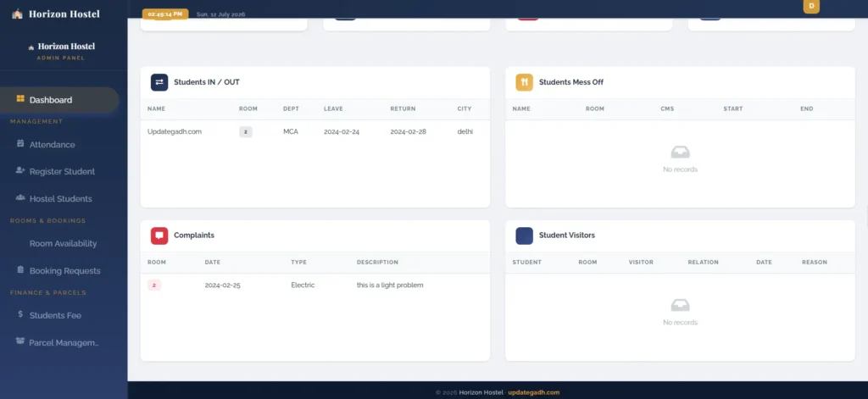Click the MCA department cell
The image size is (868, 399).
(x=291, y=131)
